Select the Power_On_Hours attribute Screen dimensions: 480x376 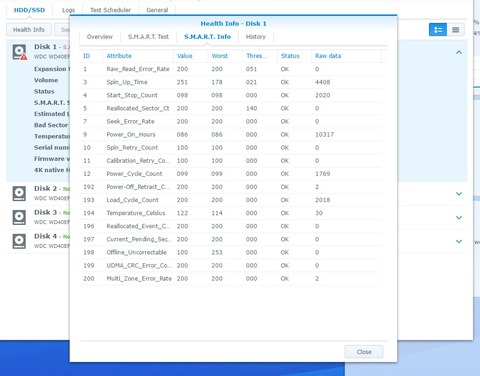pos(231,134)
